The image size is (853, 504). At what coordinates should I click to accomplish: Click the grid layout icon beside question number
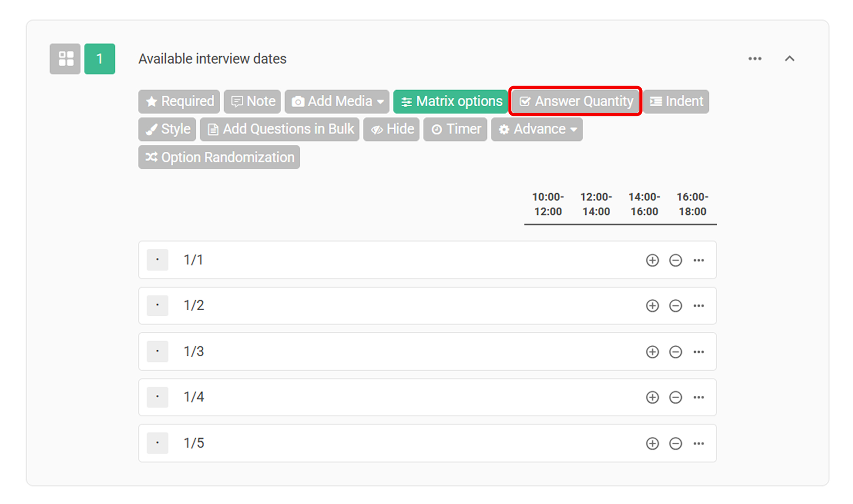64,58
